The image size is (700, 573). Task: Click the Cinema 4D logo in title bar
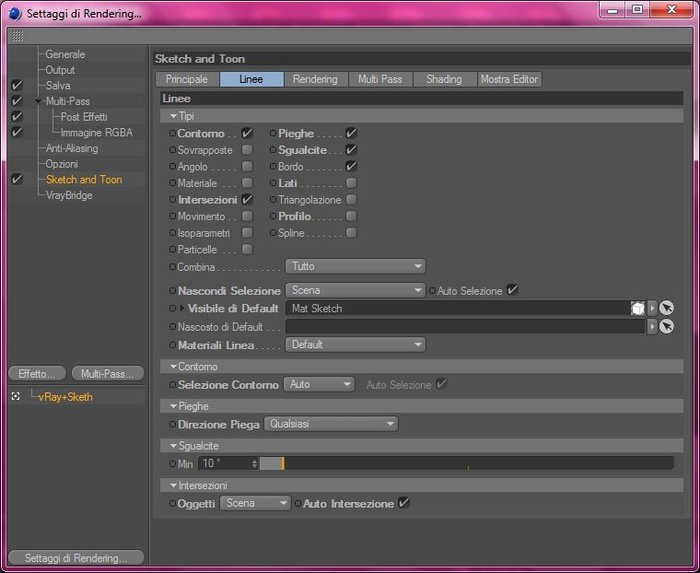point(15,14)
